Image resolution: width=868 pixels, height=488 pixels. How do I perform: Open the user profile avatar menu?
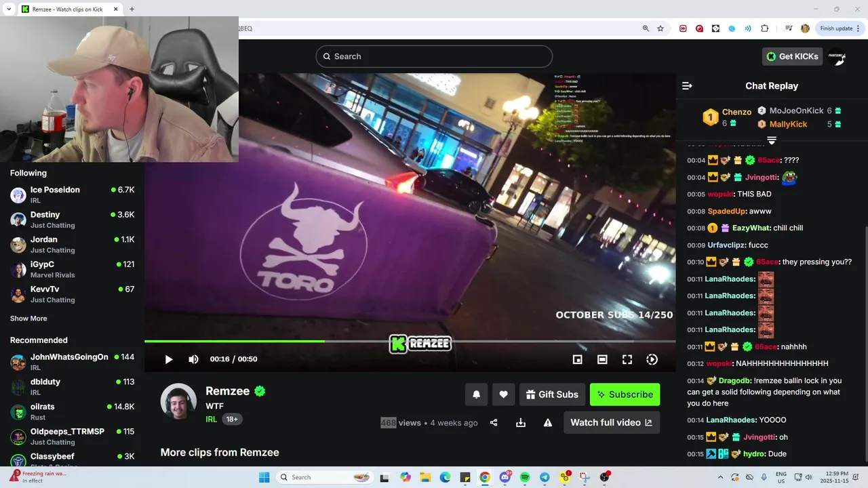837,57
